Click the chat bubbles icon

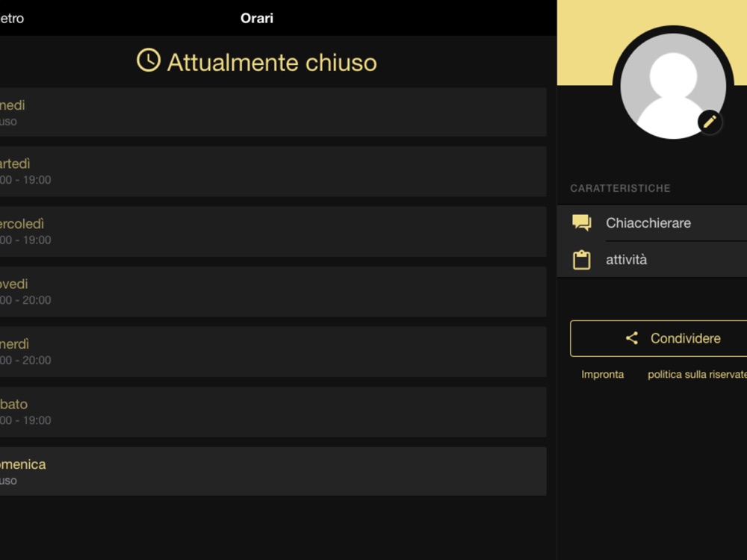click(x=581, y=223)
